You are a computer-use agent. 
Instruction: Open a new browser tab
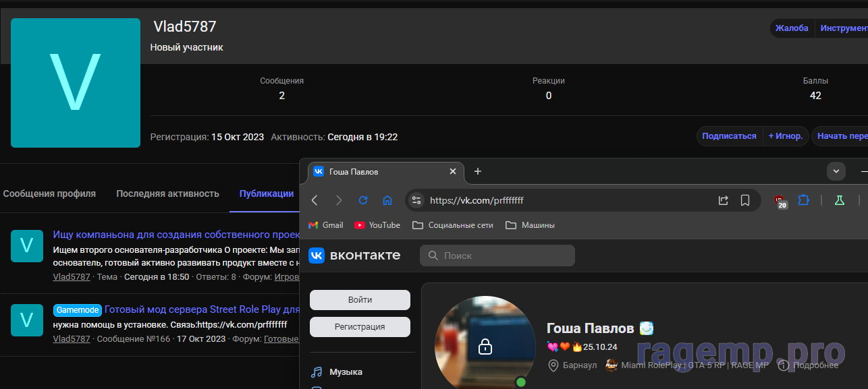click(478, 171)
